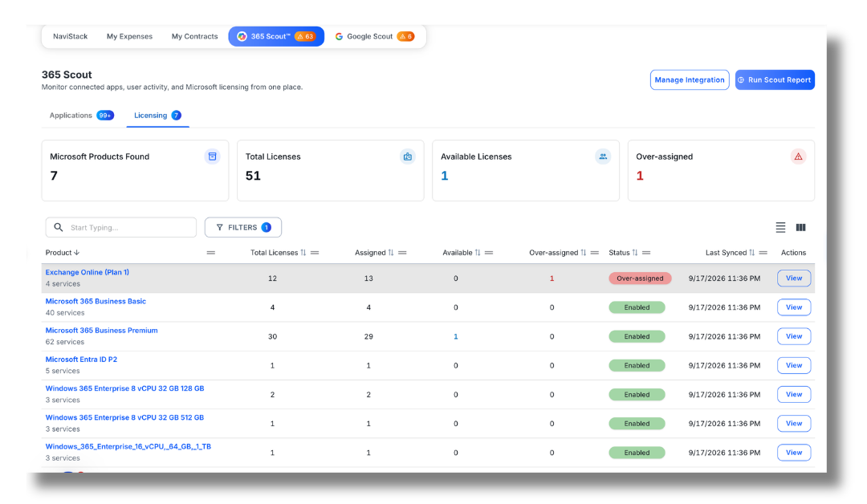Open Microsoft 365 Business Premium link
Screen dimensions: 867x504
coord(102,331)
